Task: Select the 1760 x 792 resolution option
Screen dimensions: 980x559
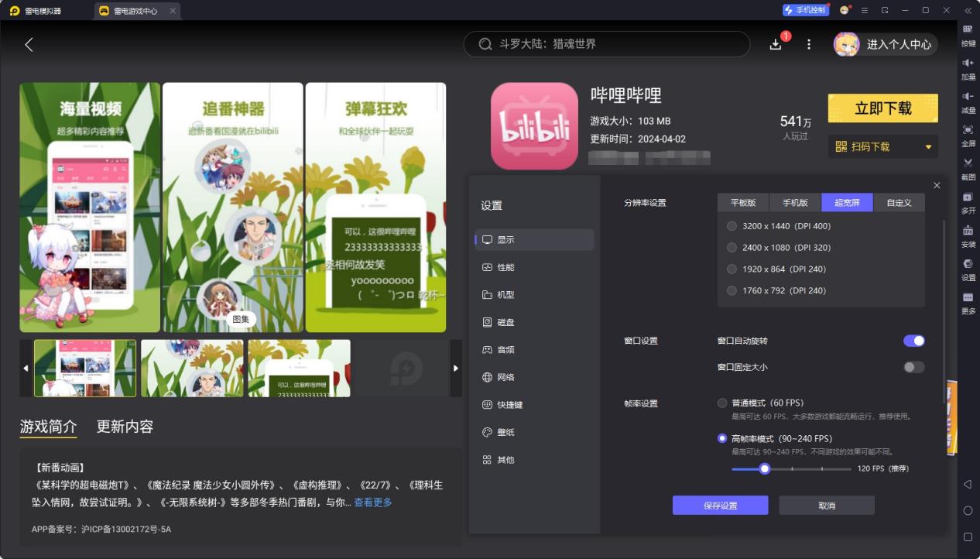Action: click(777, 291)
